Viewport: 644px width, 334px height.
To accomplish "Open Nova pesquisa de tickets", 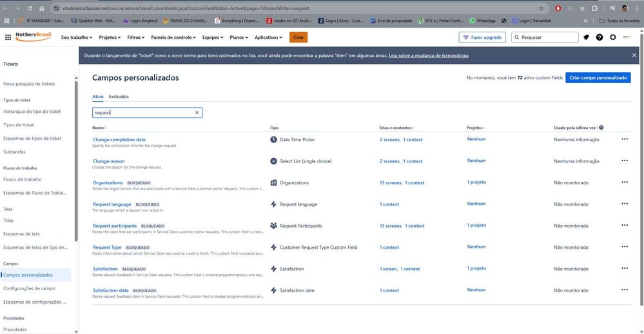I will (29, 84).
